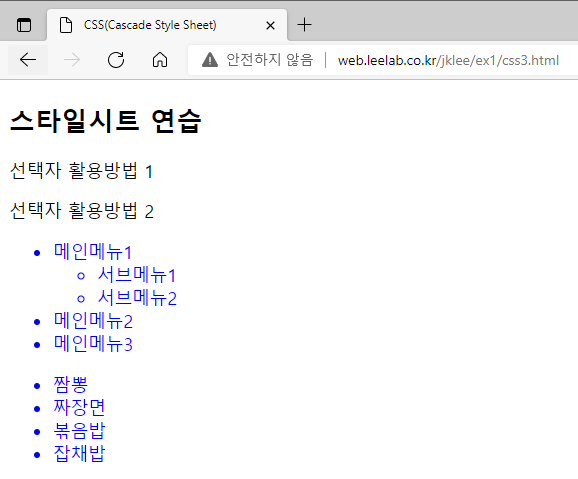Select the 잡채밥 list link

tap(79, 454)
